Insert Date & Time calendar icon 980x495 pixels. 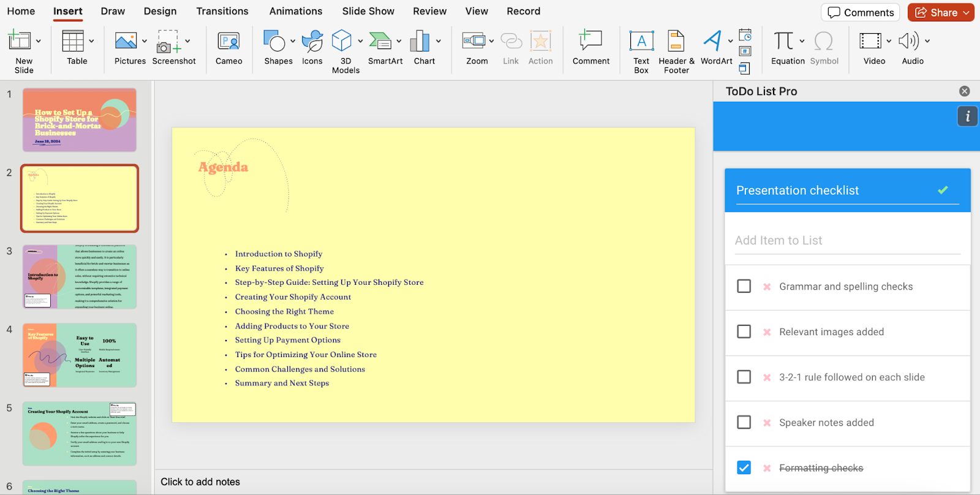745,34
